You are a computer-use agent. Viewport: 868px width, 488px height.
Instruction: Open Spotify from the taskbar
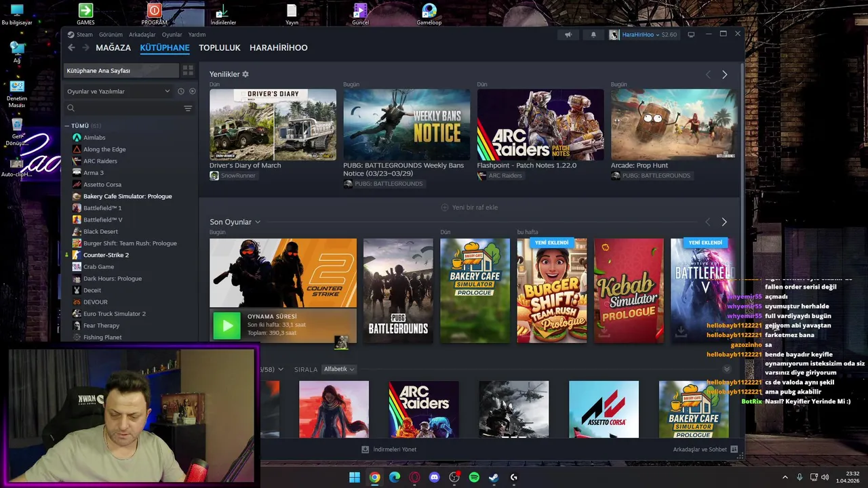tap(474, 477)
